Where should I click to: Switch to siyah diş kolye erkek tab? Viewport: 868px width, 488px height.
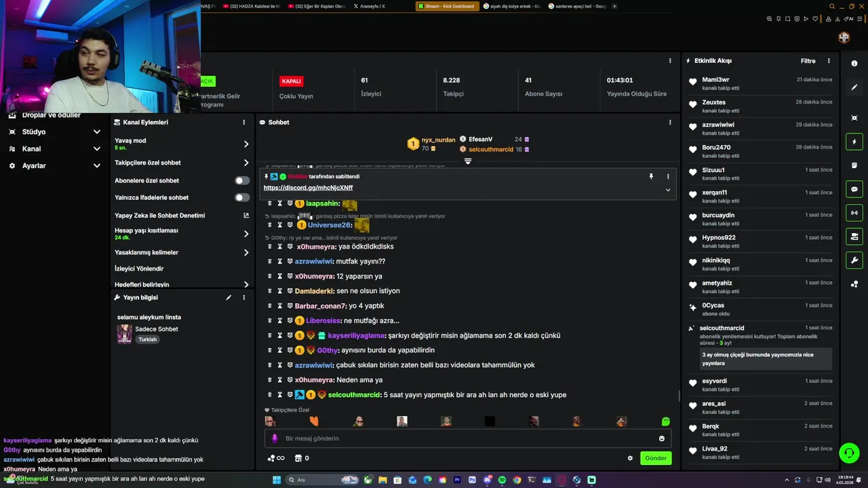(514, 6)
